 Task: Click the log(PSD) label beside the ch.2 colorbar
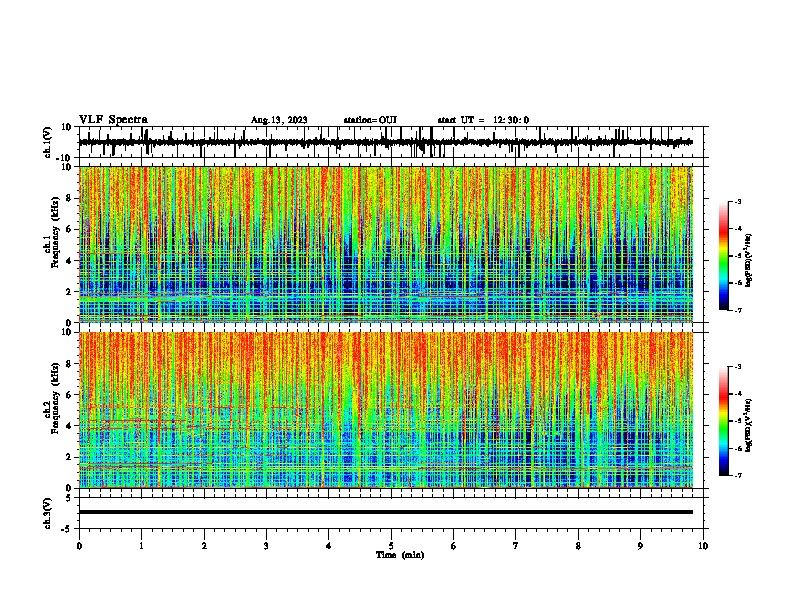pyautogui.click(x=748, y=426)
